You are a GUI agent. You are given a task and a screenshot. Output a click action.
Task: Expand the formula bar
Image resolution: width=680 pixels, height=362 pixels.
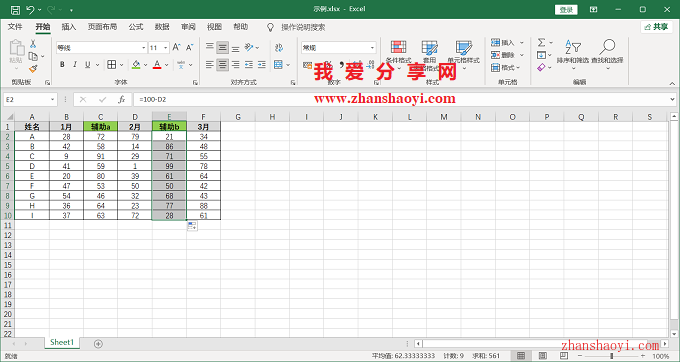click(x=672, y=99)
